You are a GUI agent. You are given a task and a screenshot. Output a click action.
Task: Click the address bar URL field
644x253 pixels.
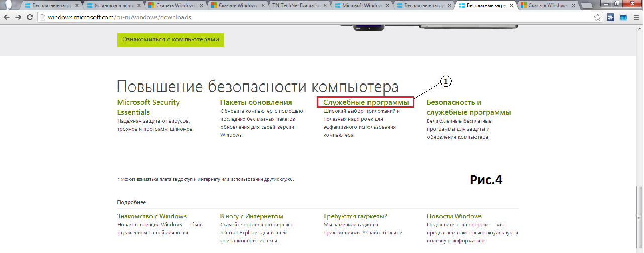click(302, 17)
